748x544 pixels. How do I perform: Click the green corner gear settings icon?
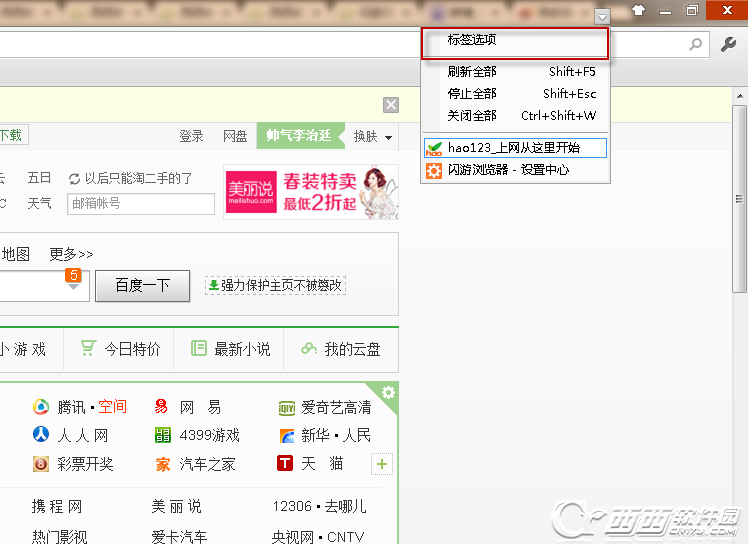tap(388, 392)
